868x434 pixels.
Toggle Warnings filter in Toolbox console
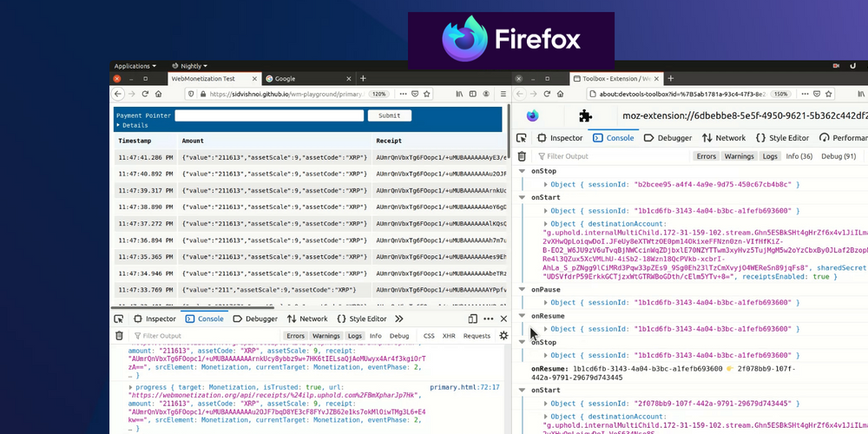pos(739,156)
